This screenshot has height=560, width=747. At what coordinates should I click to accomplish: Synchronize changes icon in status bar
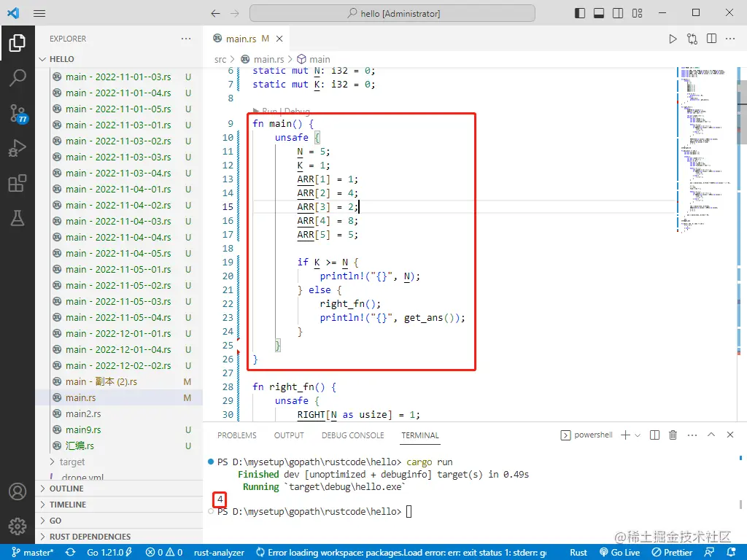71,553
